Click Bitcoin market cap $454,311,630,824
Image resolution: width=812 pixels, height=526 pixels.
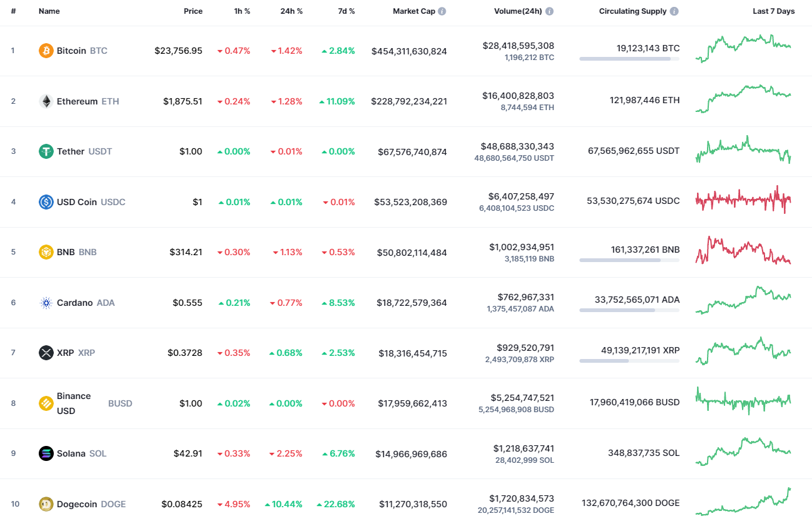(409, 51)
